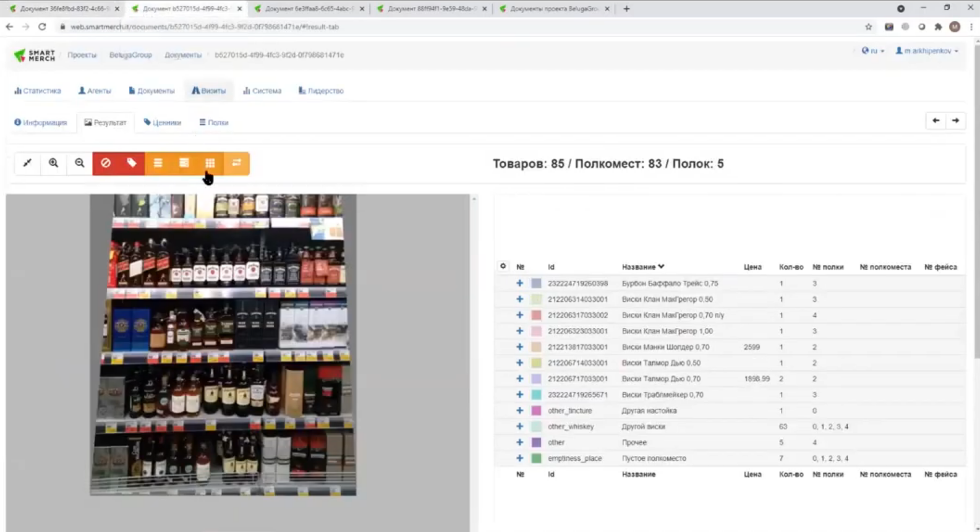This screenshot has height=532, width=980.
Task: Sort the table by Название column
Action: pyautogui.click(x=642, y=267)
